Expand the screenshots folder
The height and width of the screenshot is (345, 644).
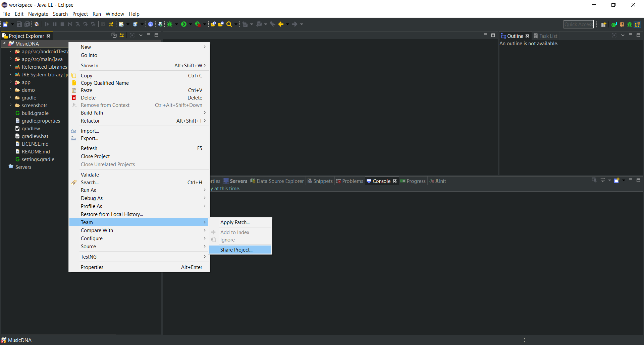click(x=10, y=105)
